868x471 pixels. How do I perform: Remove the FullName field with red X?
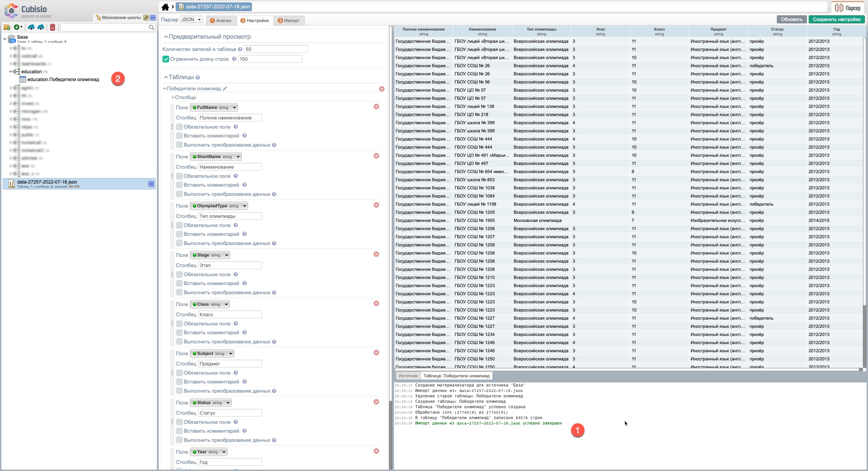tap(376, 107)
